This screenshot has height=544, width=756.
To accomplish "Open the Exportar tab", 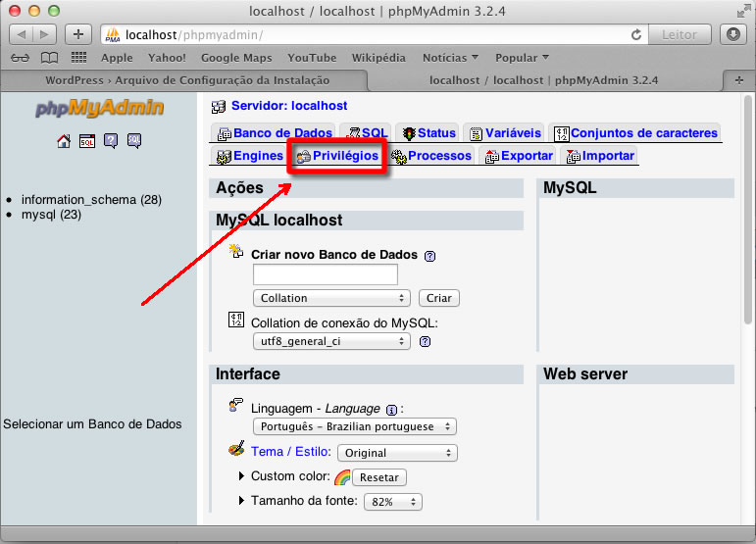I will 519,156.
